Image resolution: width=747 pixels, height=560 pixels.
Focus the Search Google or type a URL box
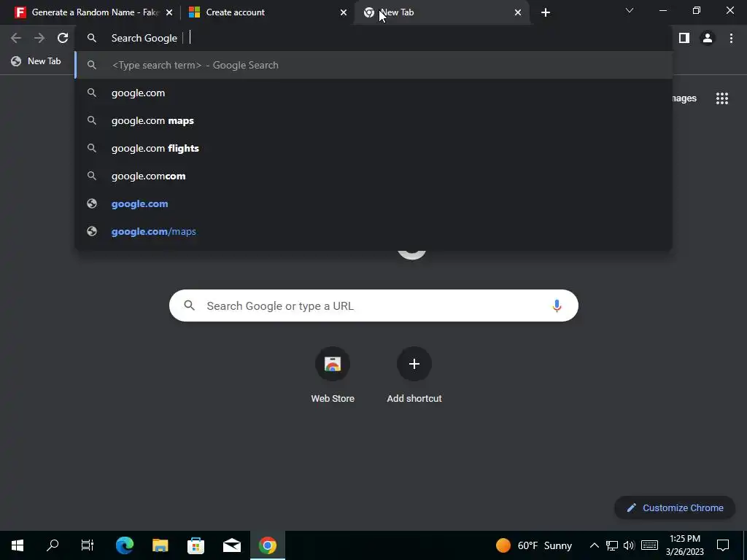pyautogui.click(x=373, y=306)
